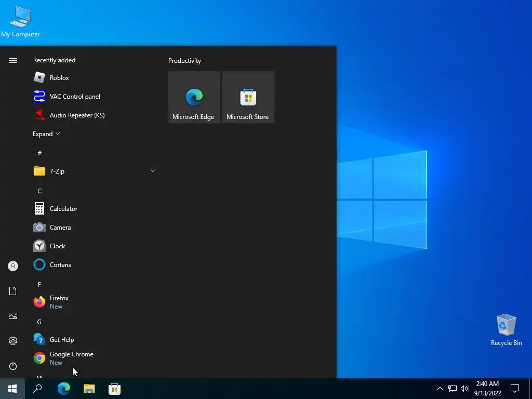Open the Action Center notifications
This screenshot has height=399, width=532.
[515, 389]
